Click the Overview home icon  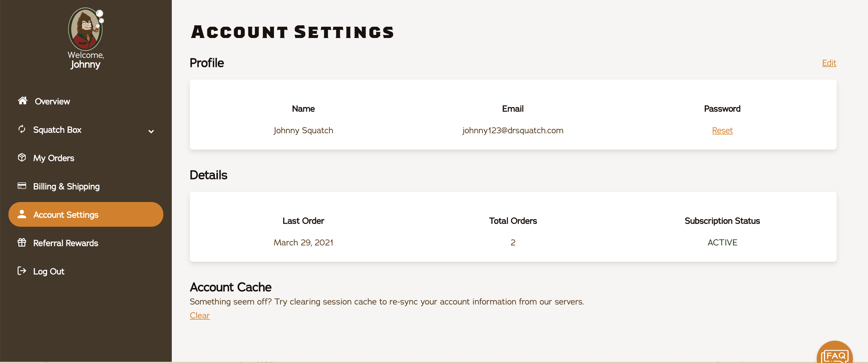pos(23,100)
